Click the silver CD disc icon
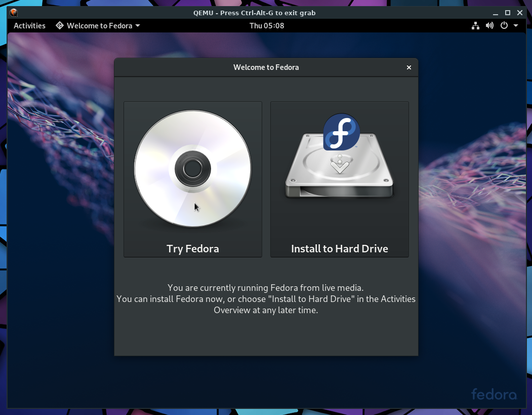The image size is (532, 415). coord(192,169)
